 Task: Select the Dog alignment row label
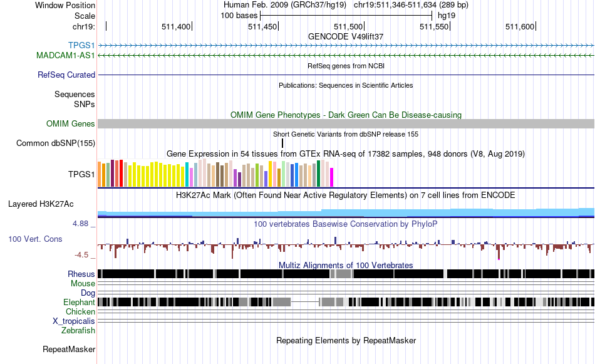[x=88, y=293]
